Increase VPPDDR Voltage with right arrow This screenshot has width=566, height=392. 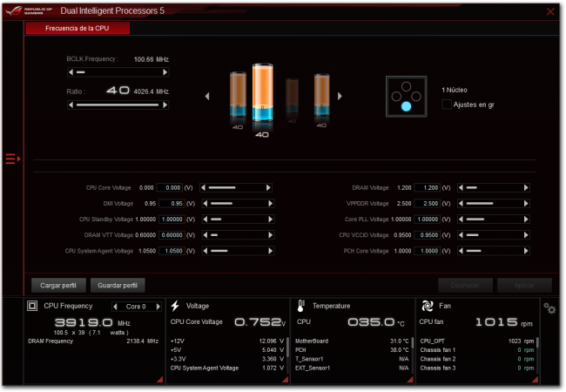click(526, 204)
